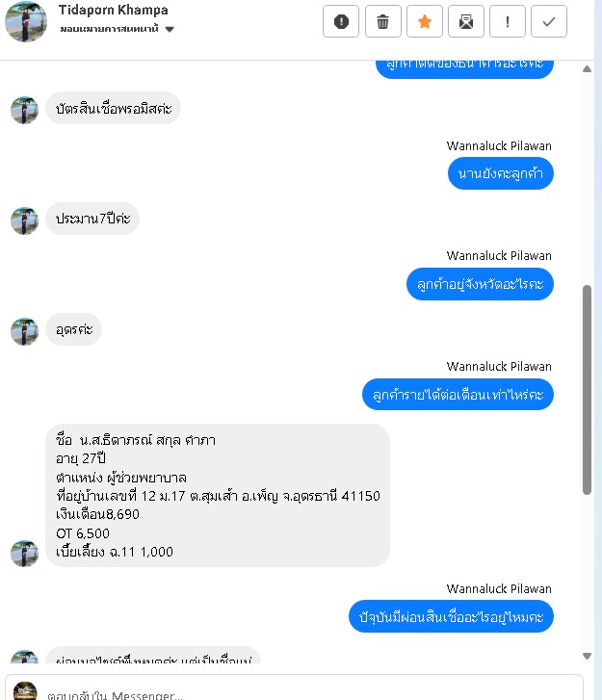Image resolution: width=602 pixels, height=700 pixels.
Task: Flag conversation with the exclamation mark icon
Action: (508, 21)
